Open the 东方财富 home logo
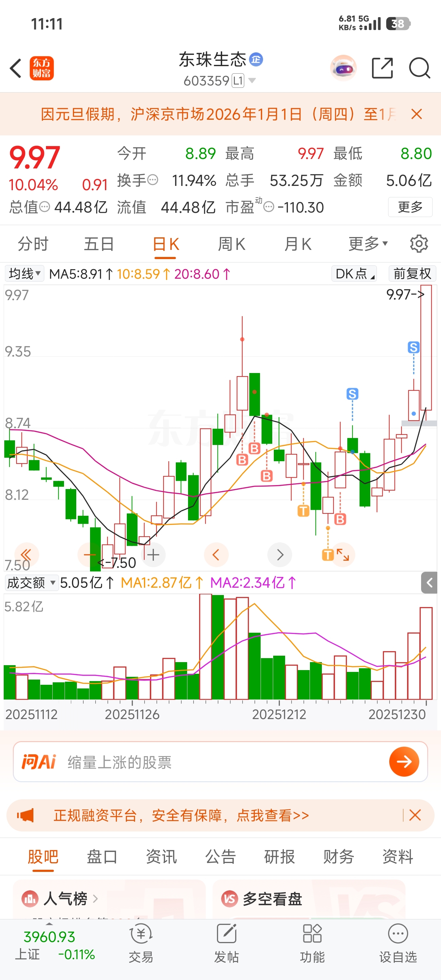 click(x=42, y=69)
